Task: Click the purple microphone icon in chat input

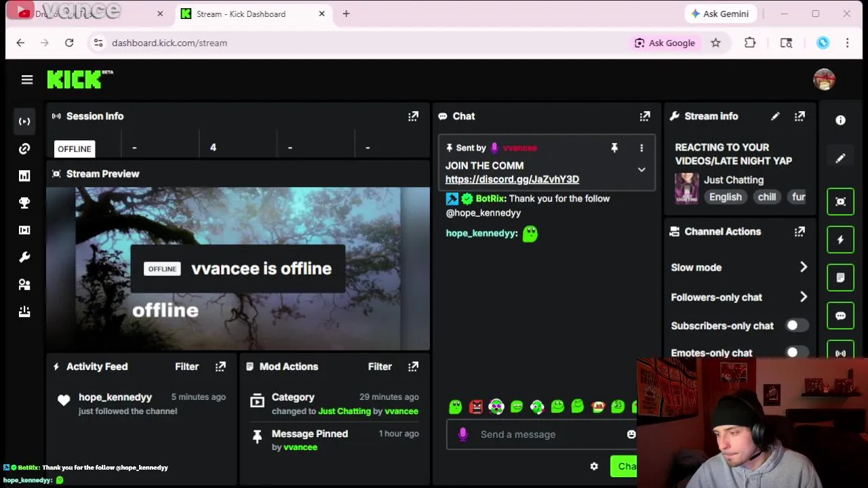Action: tap(462, 434)
